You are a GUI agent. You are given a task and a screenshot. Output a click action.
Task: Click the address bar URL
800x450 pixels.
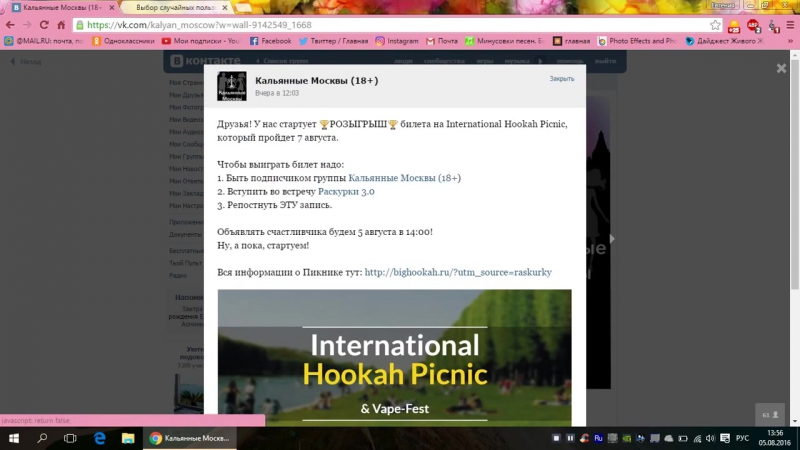199,25
